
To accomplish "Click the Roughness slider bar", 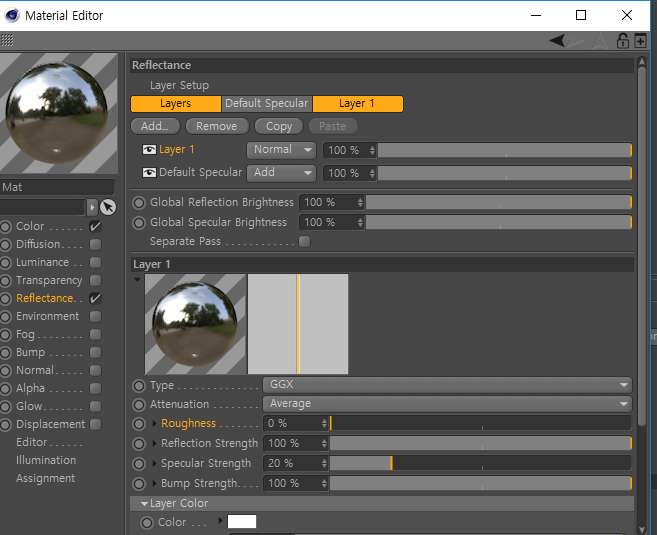I will [x=481, y=423].
